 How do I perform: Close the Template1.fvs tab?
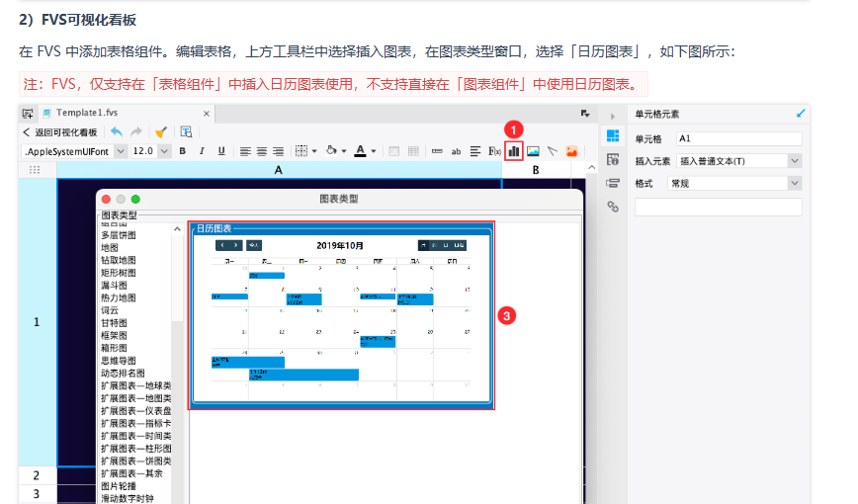point(207,114)
